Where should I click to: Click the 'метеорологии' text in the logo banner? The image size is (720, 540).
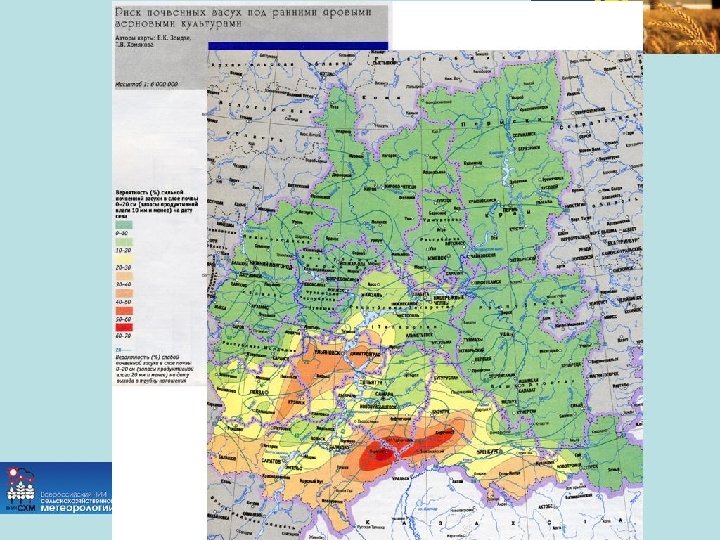click(x=76, y=508)
